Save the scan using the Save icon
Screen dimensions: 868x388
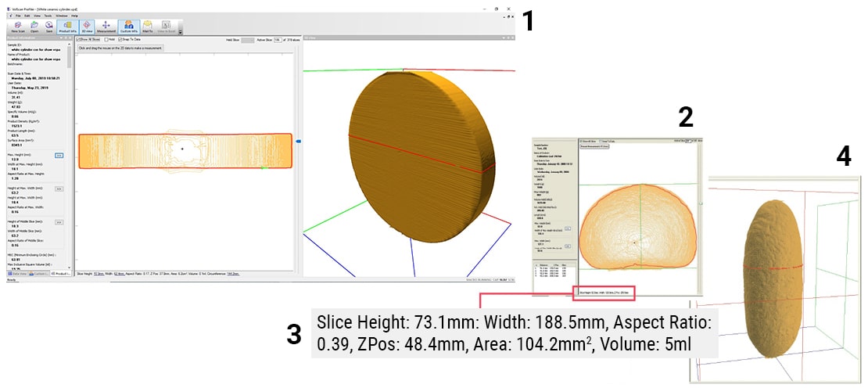[49, 27]
